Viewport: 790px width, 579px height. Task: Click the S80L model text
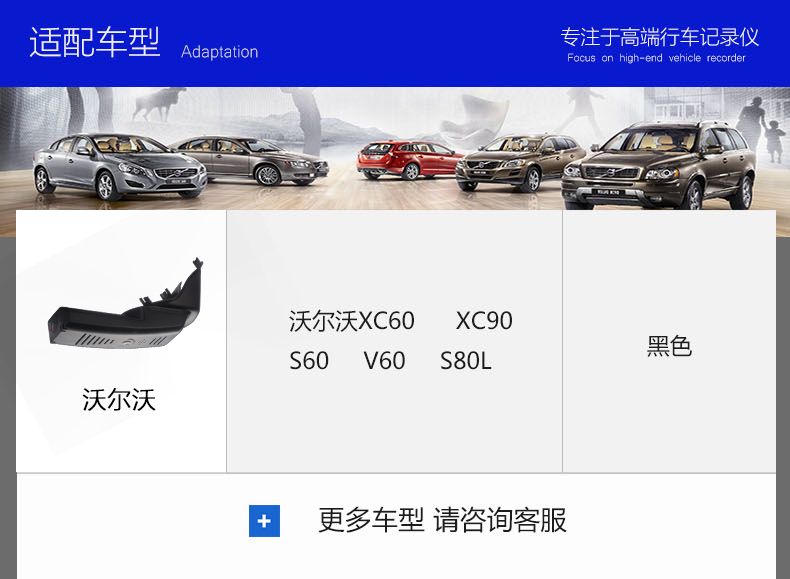(x=466, y=361)
